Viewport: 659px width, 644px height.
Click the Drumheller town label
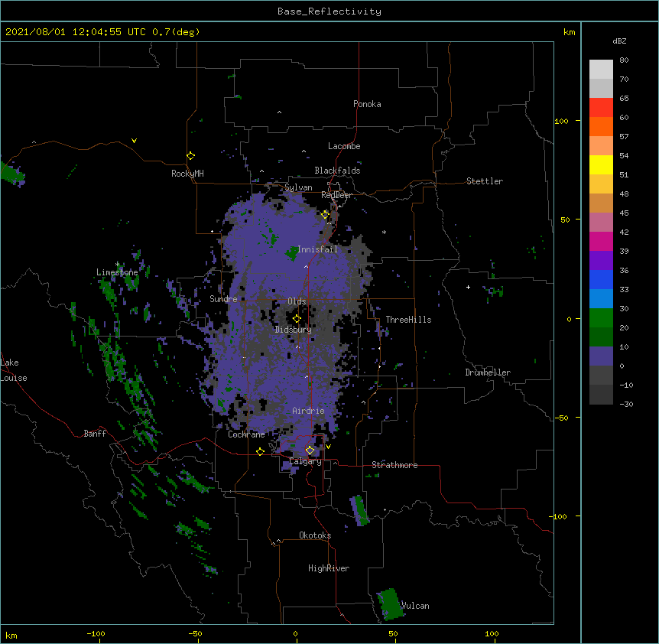(488, 372)
